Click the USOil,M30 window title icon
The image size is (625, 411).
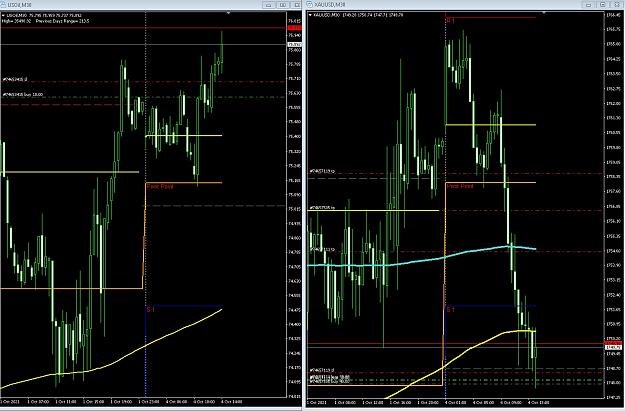[x=4, y=4]
